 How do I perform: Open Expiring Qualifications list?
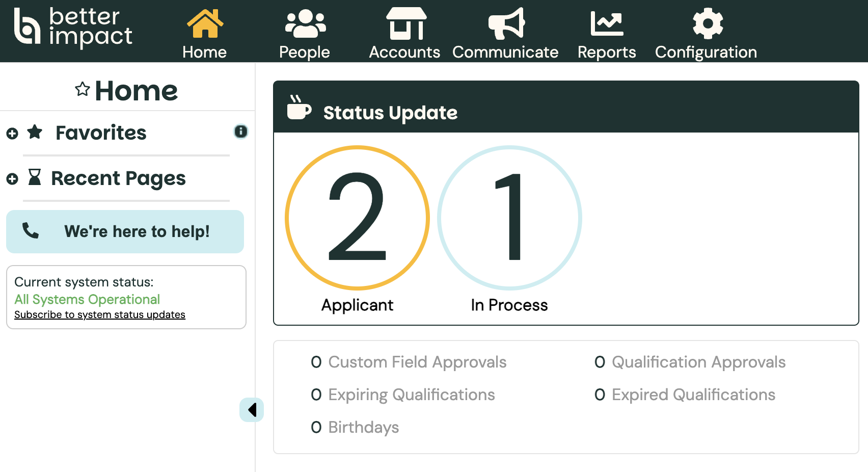click(x=411, y=395)
